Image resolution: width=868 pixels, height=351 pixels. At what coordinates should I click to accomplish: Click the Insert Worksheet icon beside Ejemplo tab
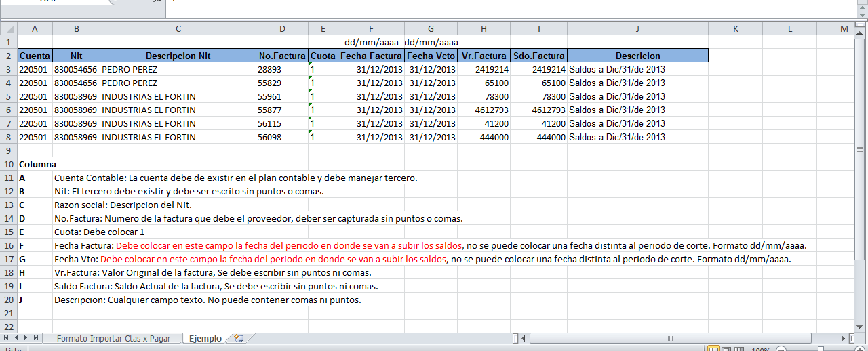click(238, 338)
